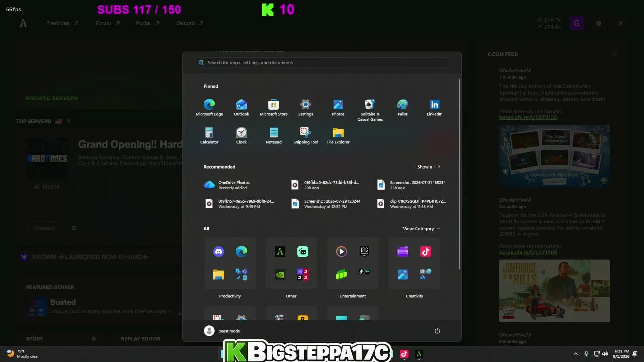Click Browse Servers in FiveM
The image size is (644, 362).
coord(52,98)
